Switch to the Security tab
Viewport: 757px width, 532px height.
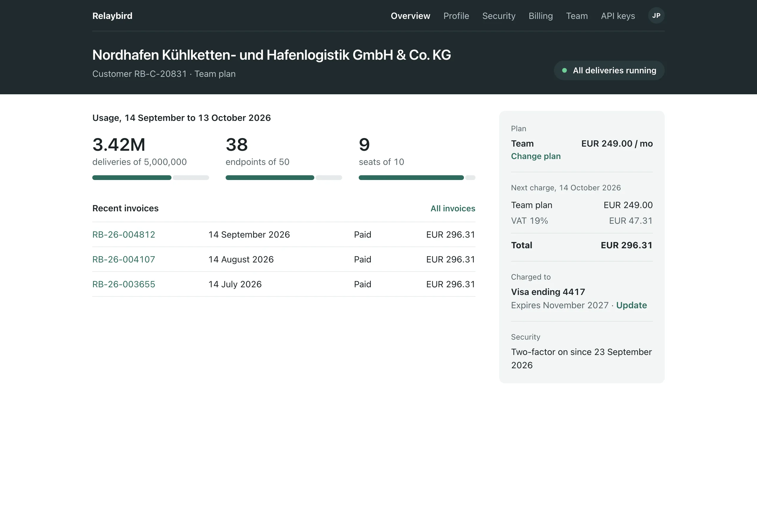coord(499,16)
